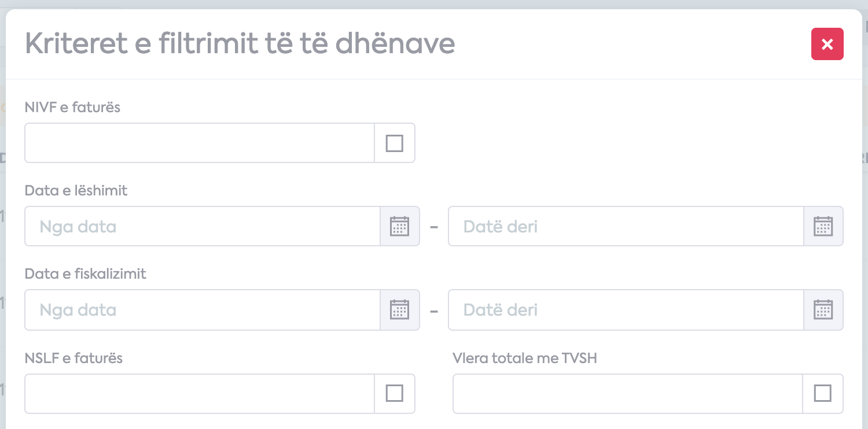The image size is (868, 429).
Task: Click the Datë deri field under Data e fiskalizimit
Action: click(626, 310)
